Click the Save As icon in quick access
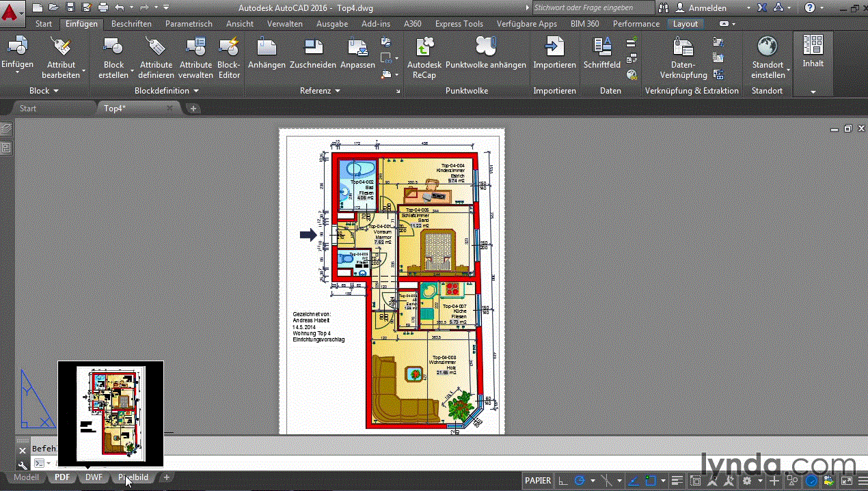The width and height of the screenshot is (868, 491). pos(87,8)
